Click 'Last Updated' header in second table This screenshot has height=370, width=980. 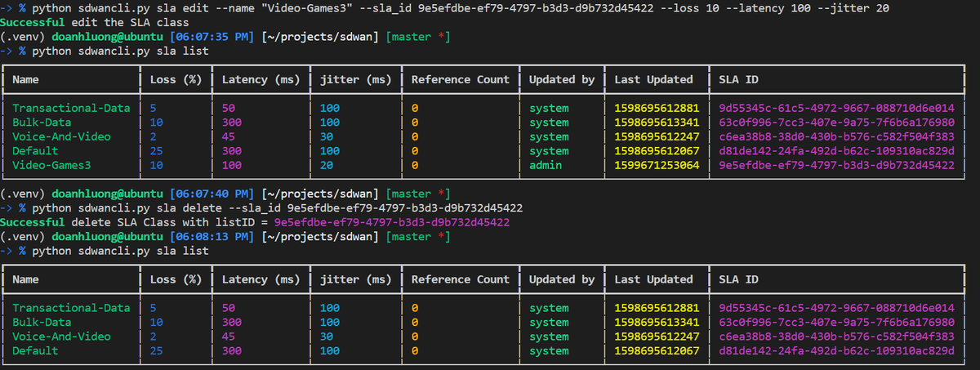[x=653, y=279]
